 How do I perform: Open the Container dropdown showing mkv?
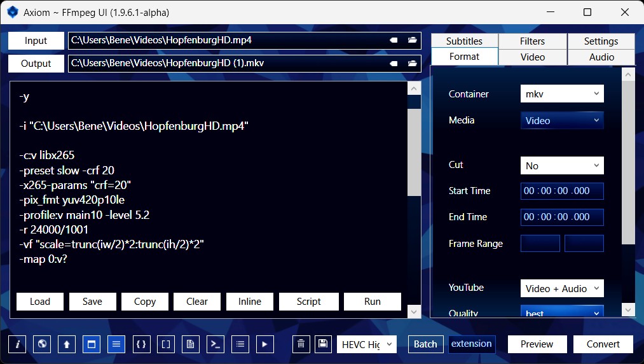point(562,94)
